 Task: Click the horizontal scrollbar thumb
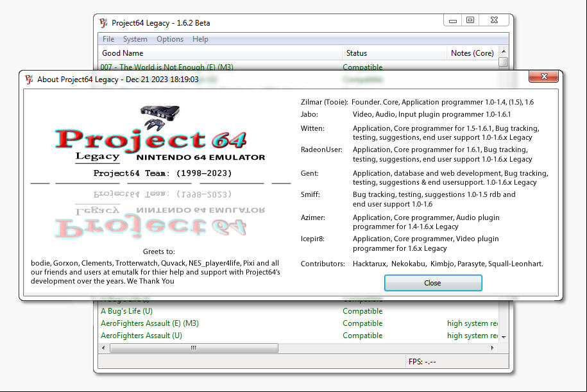coord(194,348)
